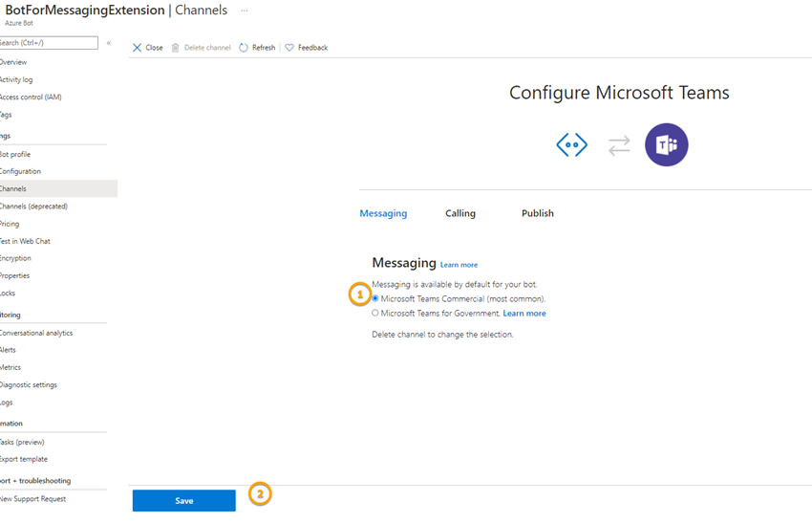Viewport: 812px width, 523px height.
Task: Click the BotForMessagingExtension | Channels page title
Action: point(116,11)
